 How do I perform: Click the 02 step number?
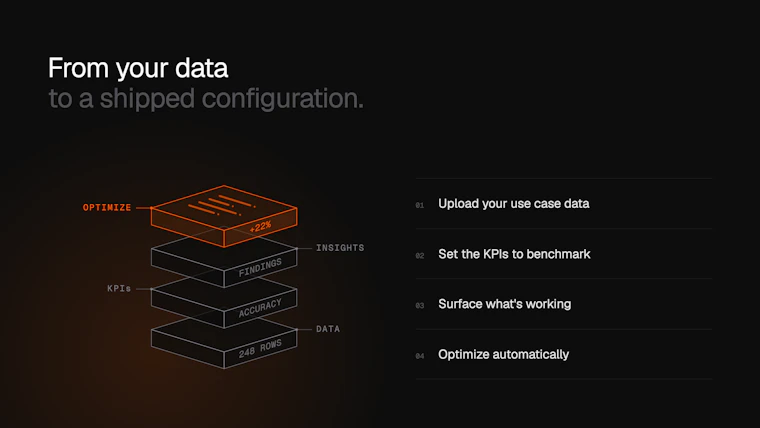pyautogui.click(x=420, y=256)
